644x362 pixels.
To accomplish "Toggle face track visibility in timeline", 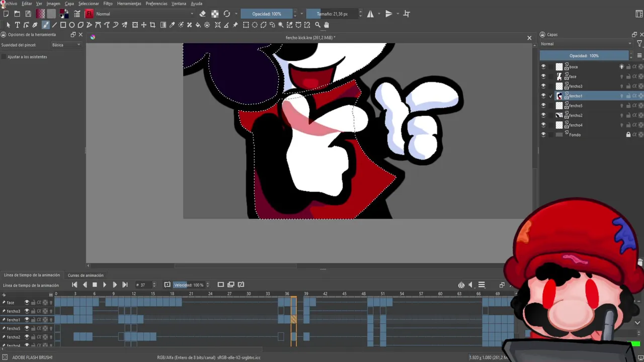I will (27, 303).
